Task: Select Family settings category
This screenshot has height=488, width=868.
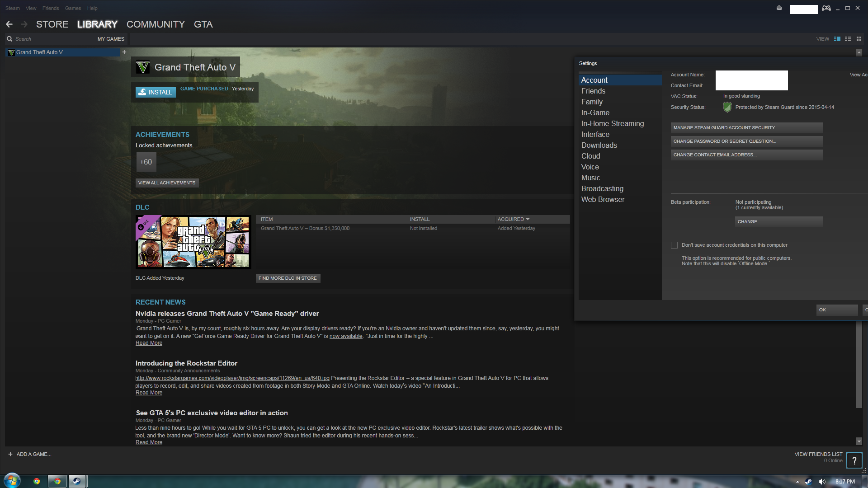Action: tap(620, 102)
